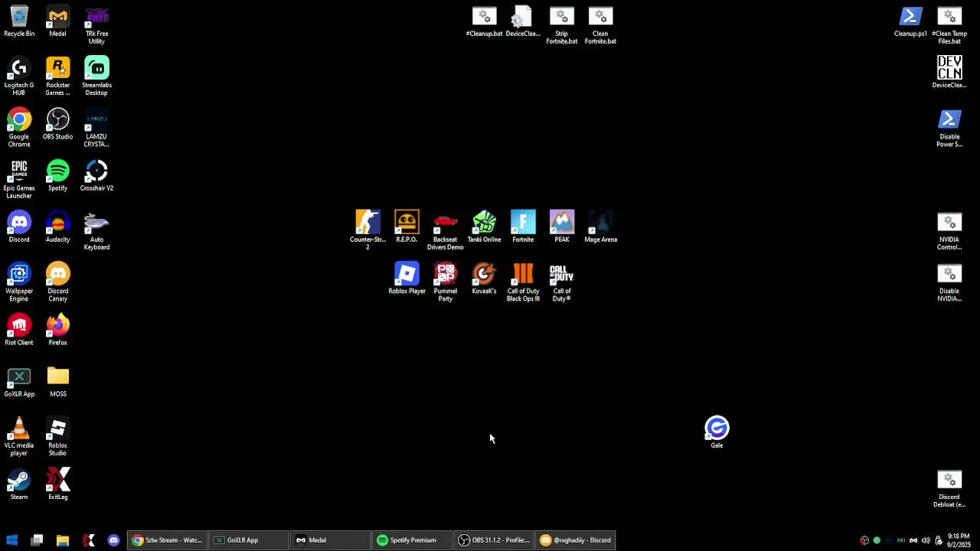The width and height of the screenshot is (980, 551).
Task: Open the pinned Discord taskbar icon
Action: click(x=113, y=540)
